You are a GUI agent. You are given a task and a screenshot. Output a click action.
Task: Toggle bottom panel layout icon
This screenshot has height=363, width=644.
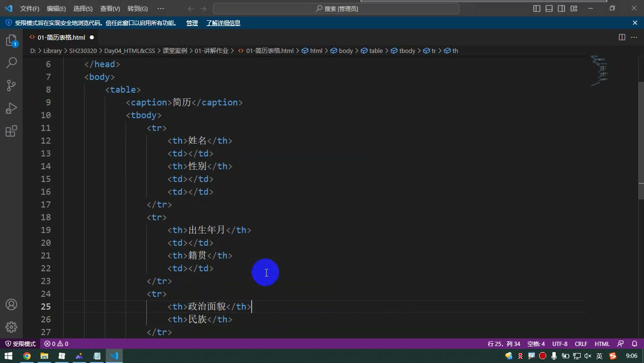pos(549,9)
